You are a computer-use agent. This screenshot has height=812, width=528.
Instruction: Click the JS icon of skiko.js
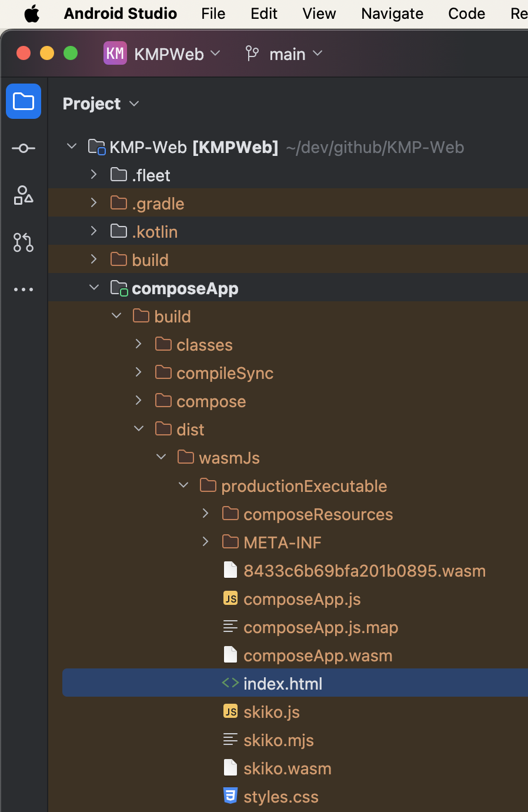coord(230,711)
